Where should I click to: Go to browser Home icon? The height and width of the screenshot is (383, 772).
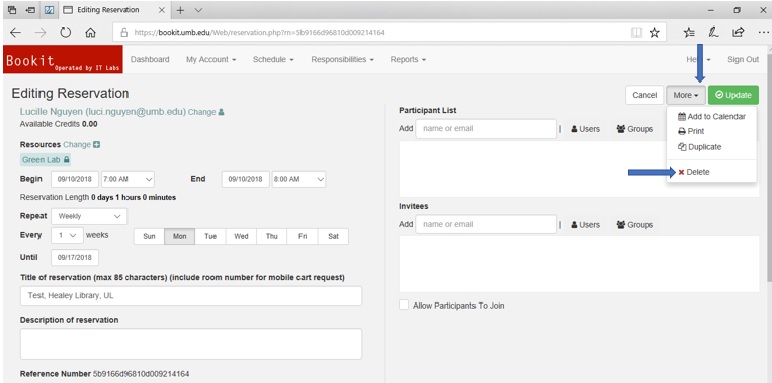(x=90, y=33)
